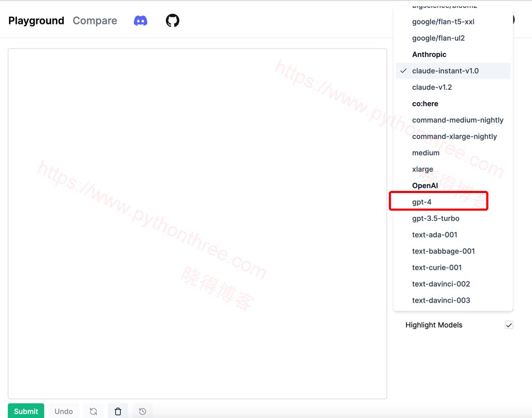Choose the checked claude-instant-v1.0 option
The height and width of the screenshot is (418, 532).
pyautogui.click(x=453, y=71)
